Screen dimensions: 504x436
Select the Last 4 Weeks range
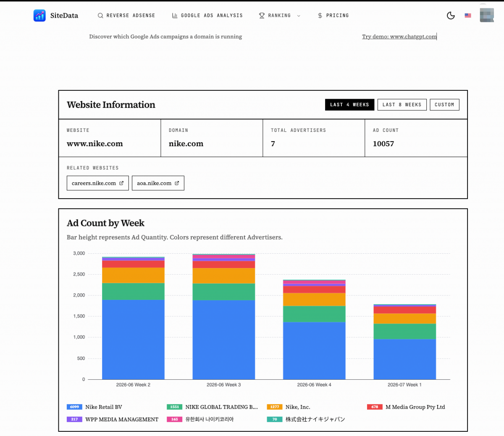(x=349, y=105)
